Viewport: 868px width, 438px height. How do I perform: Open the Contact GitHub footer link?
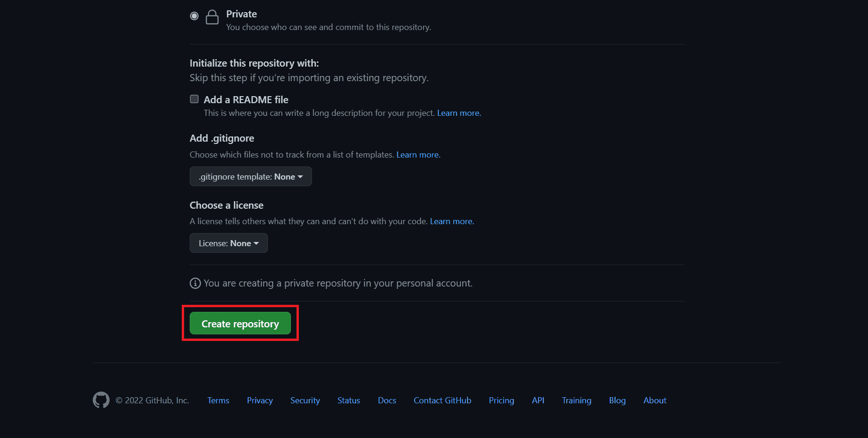(x=442, y=400)
